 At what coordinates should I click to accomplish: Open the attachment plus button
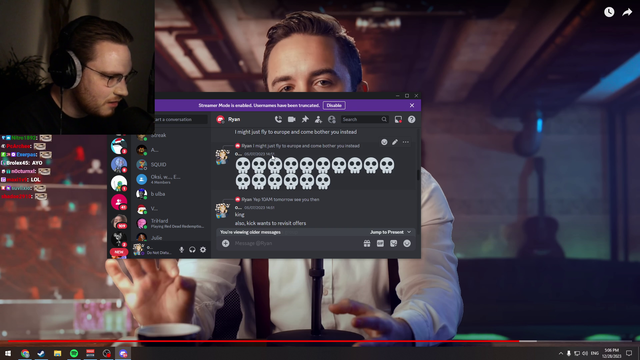[226, 243]
